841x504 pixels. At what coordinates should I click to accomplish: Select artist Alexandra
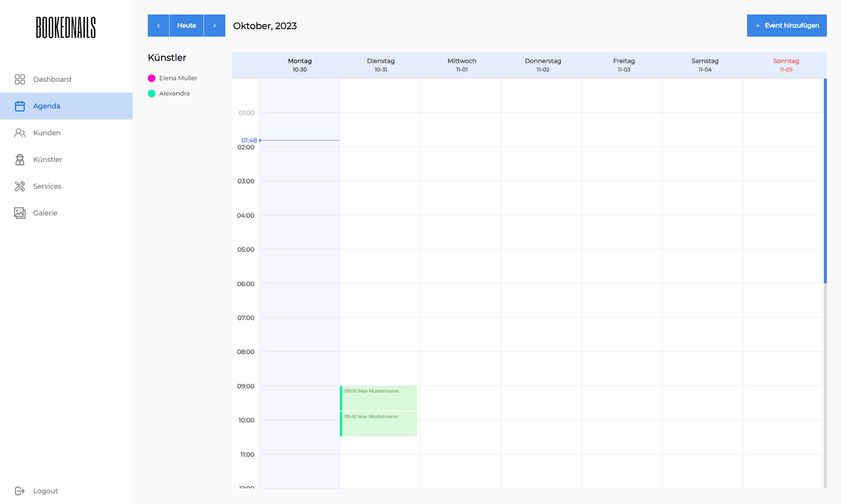click(x=174, y=93)
